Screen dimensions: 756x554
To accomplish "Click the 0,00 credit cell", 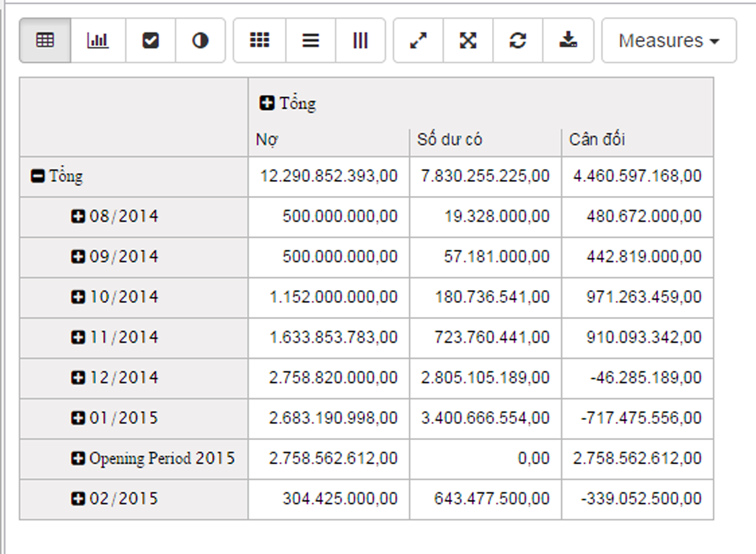I will [534, 458].
